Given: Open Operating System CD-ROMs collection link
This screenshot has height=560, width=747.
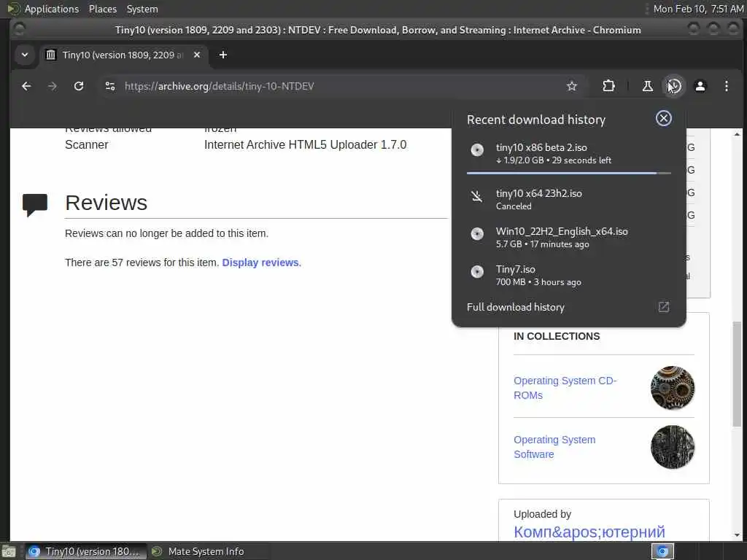Looking at the screenshot, I should (x=565, y=388).
